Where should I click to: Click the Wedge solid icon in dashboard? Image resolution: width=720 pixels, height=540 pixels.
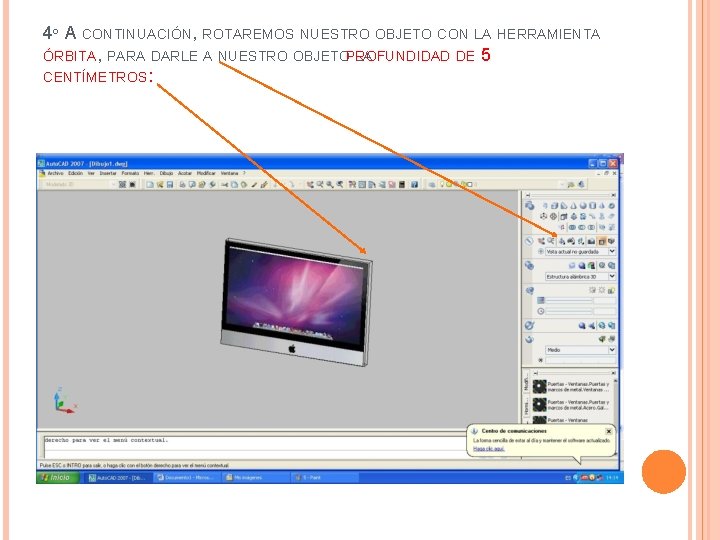pyautogui.click(x=564, y=205)
